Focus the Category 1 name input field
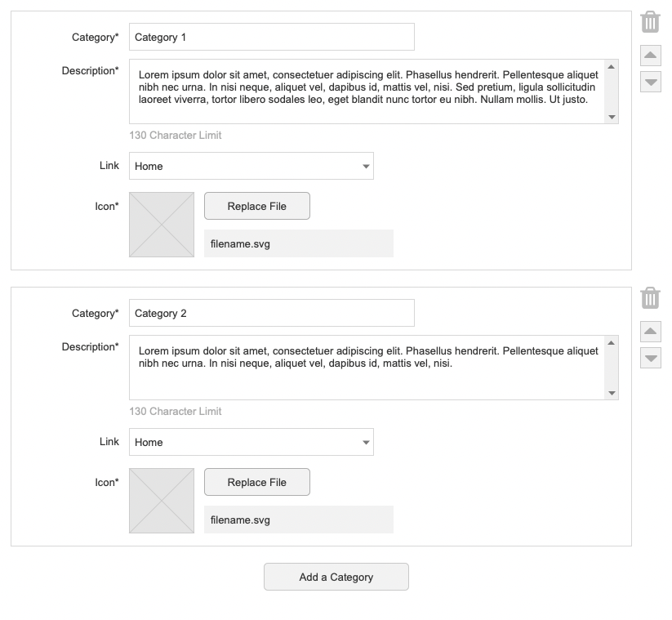The image size is (672, 620). point(271,37)
